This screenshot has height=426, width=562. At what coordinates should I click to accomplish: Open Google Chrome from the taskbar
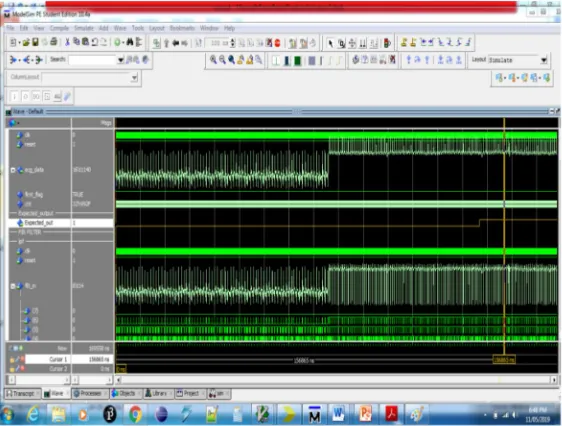135,414
